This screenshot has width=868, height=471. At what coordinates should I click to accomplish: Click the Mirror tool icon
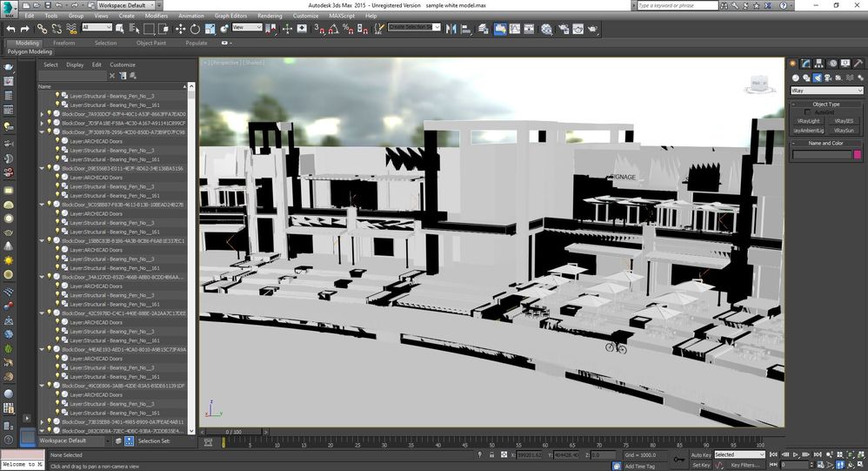coord(451,29)
